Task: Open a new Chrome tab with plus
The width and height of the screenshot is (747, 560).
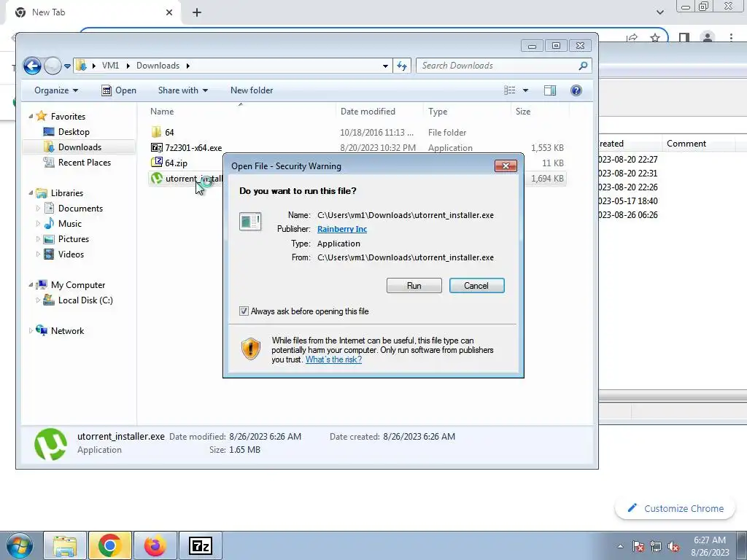Action: point(197,12)
